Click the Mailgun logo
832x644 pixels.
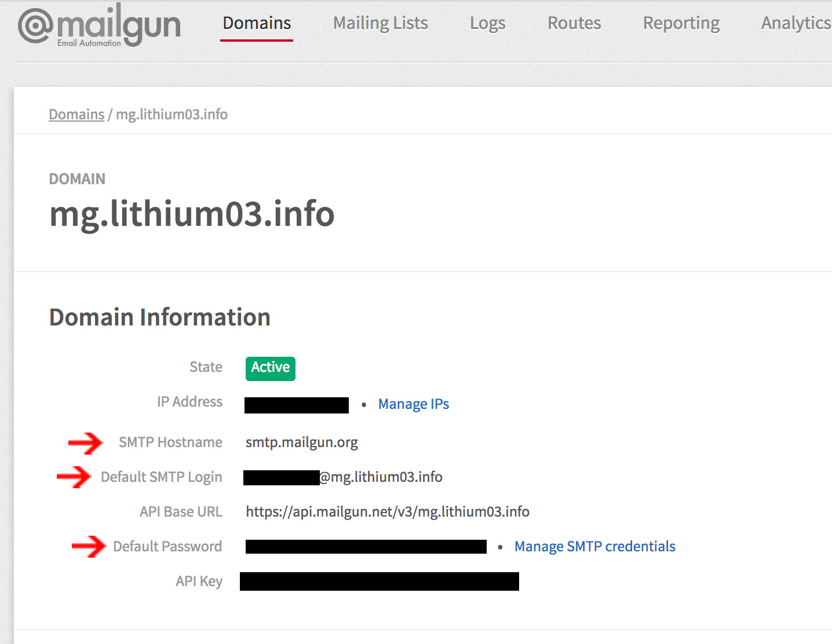[x=100, y=25]
